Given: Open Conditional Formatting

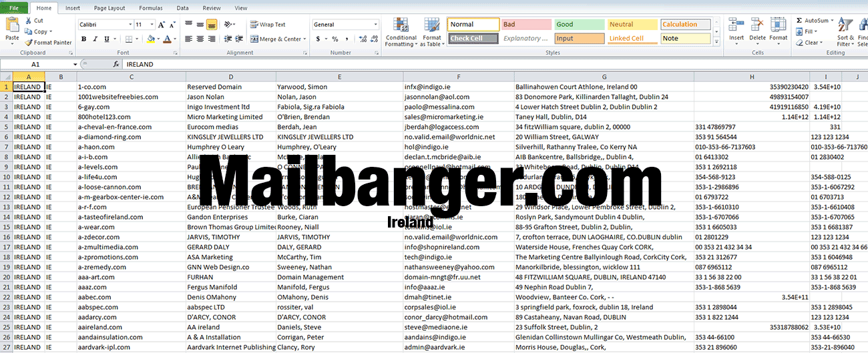Looking at the screenshot, I should point(401,32).
